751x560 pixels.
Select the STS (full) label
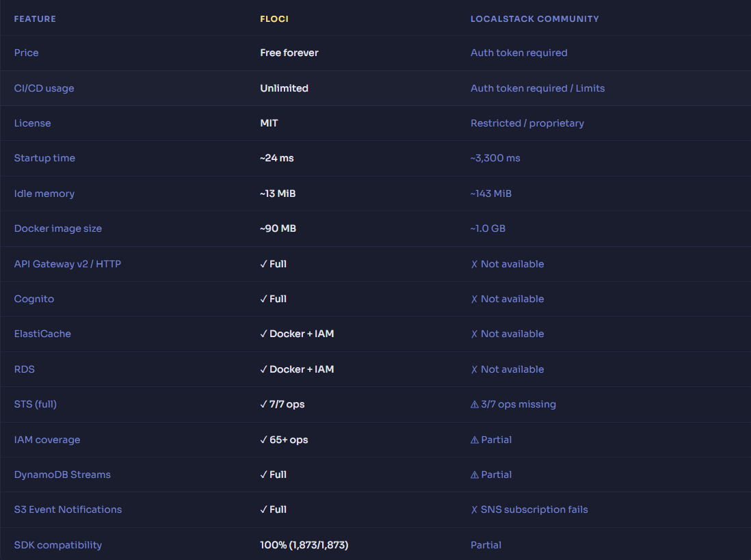[36, 404]
